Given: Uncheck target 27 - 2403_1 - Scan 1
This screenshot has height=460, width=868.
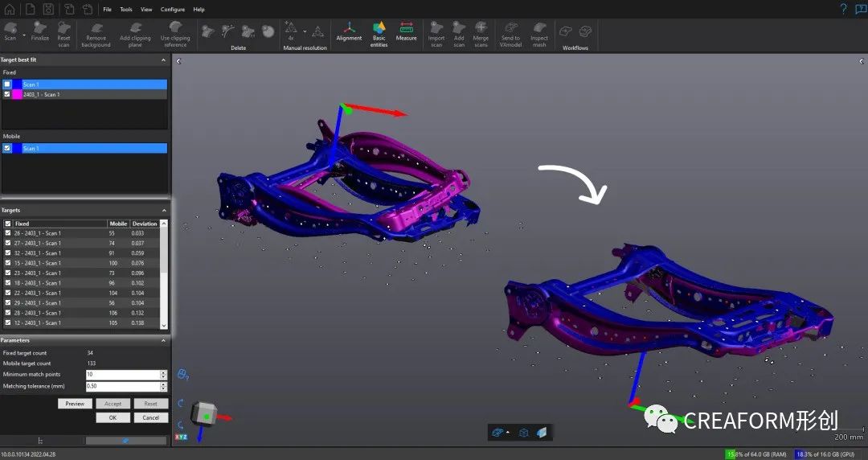Looking at the screenshot, I should pyautogui.click(x=8, y=244).
